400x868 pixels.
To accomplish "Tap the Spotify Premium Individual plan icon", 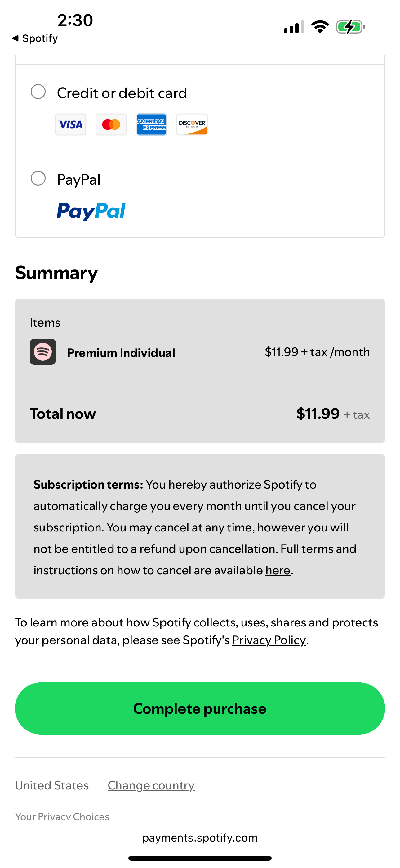I will pos(43,352).
